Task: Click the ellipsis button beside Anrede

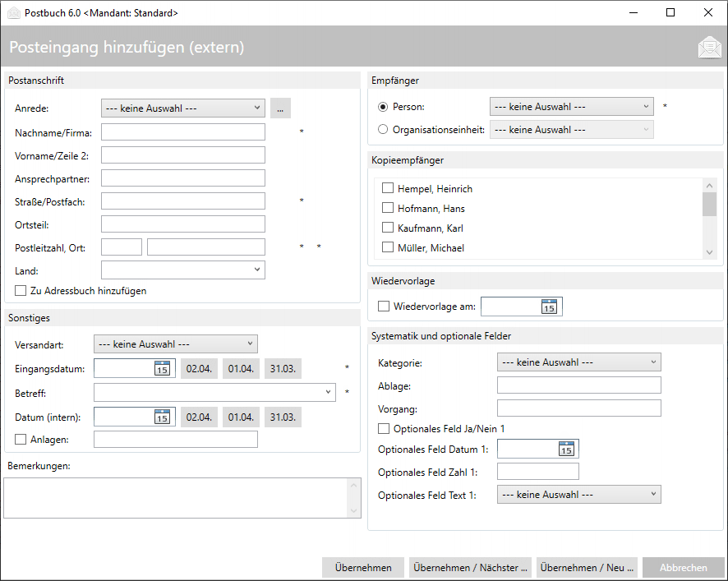Action: pos(280,108)
